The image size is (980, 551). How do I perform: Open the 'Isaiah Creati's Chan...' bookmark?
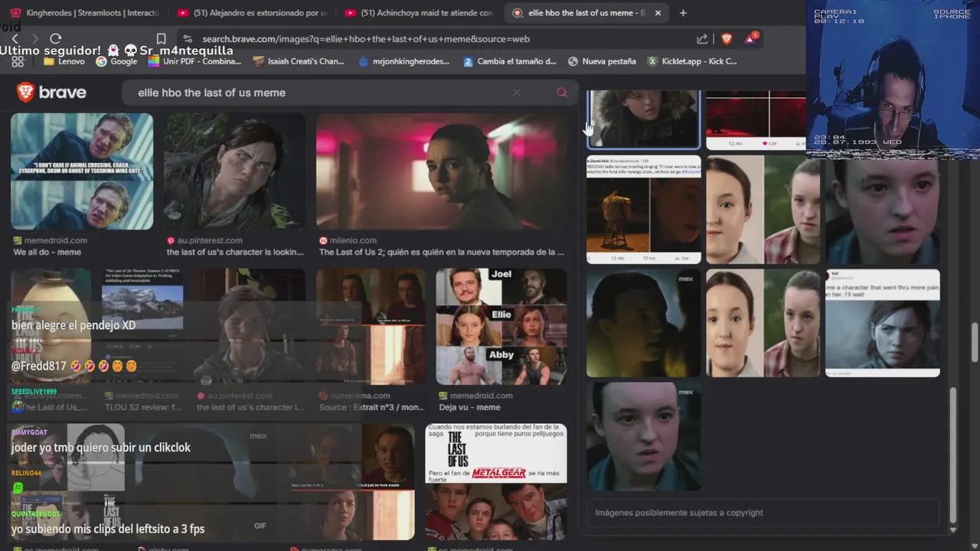[x=299, y=61]
